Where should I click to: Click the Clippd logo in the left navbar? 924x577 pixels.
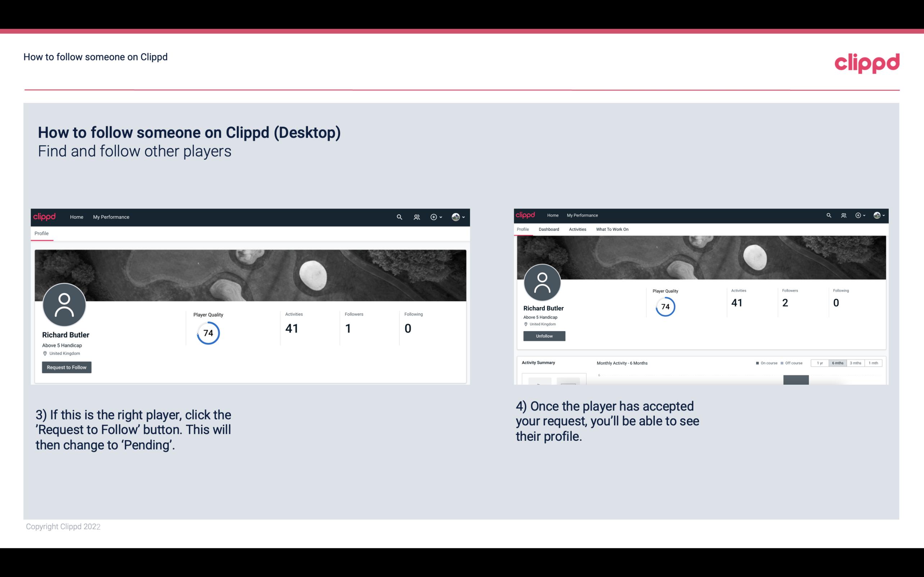[x=45, y=217]
